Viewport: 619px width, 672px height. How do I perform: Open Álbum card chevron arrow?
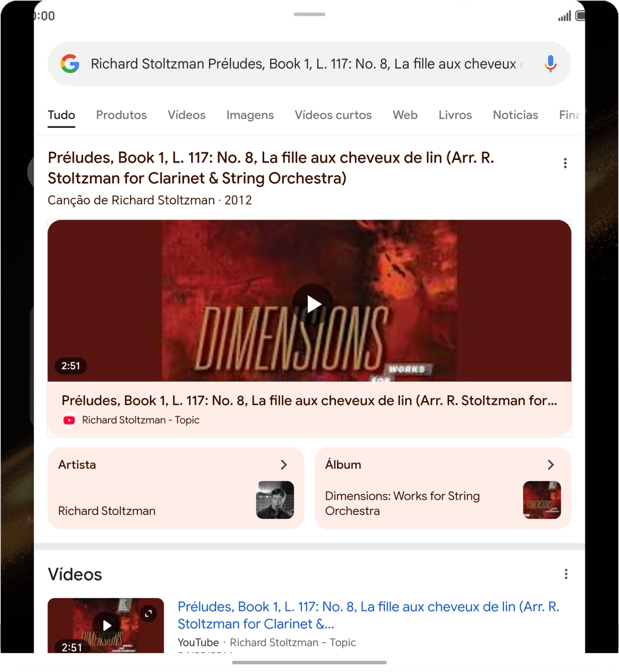[x=551, y=465]
